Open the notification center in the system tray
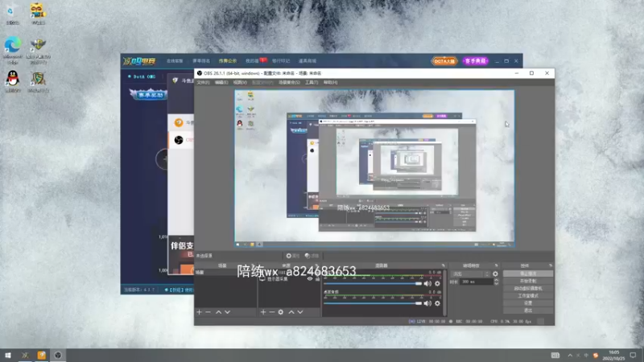Image resolution: width=644 pixels, height=362 pixels. pyautogui.click(x=633, y=355)
